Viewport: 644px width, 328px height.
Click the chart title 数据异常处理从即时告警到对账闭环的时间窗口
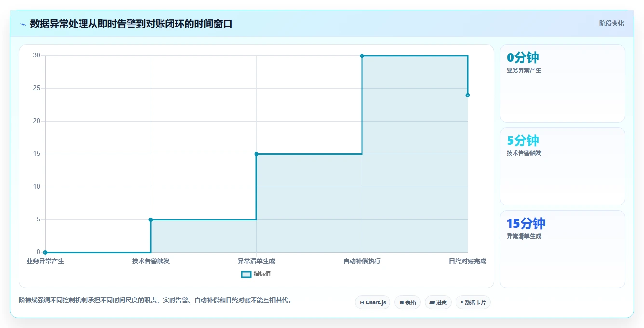pos(131,24)
